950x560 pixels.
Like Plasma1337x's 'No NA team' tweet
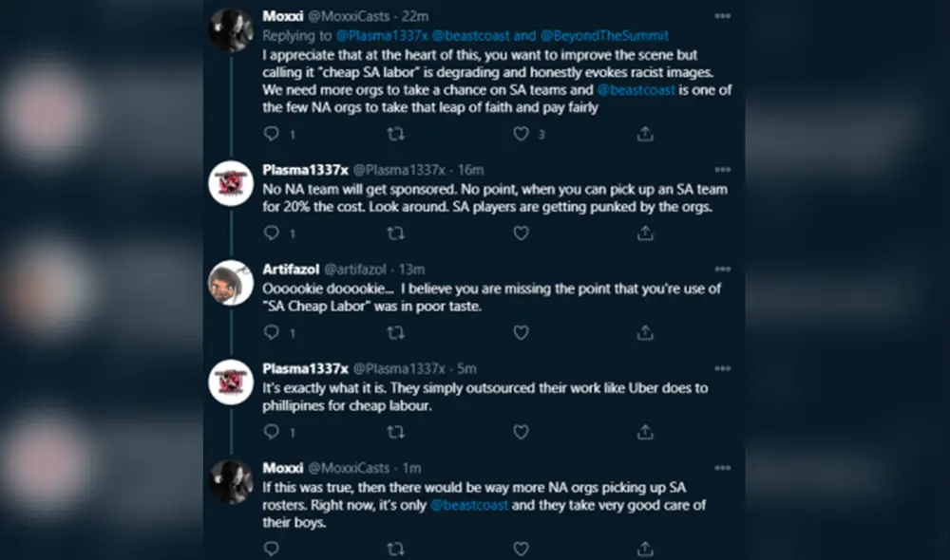tap(521, 233)
